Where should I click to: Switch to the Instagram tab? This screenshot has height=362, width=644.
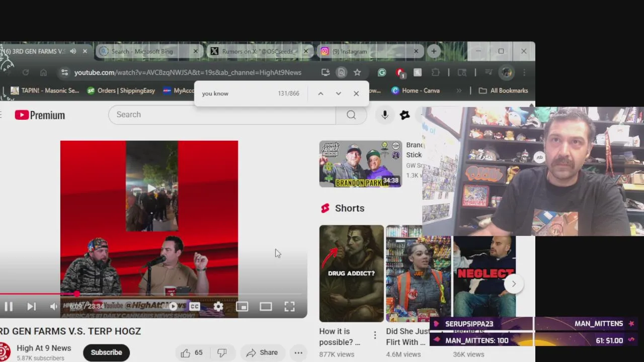click(x=369, y=51)
